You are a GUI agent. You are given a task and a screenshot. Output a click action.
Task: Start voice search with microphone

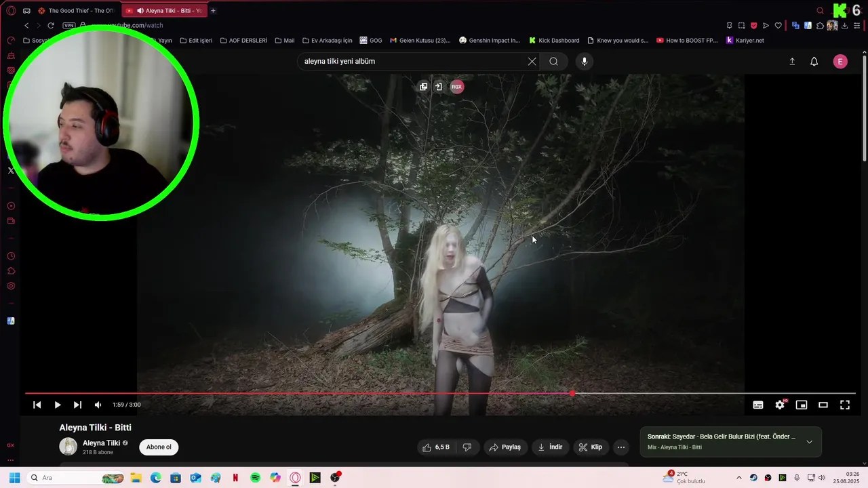[x=585, y=61]
